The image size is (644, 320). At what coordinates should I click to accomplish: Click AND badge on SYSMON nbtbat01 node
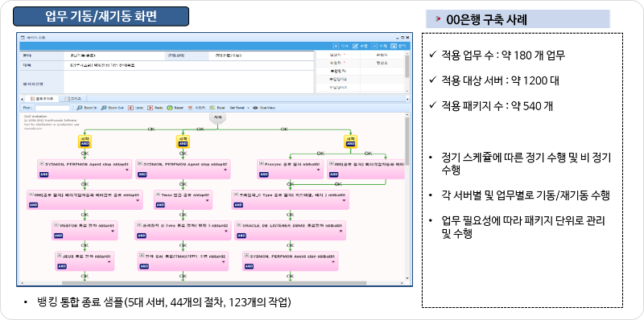point(249,266)
